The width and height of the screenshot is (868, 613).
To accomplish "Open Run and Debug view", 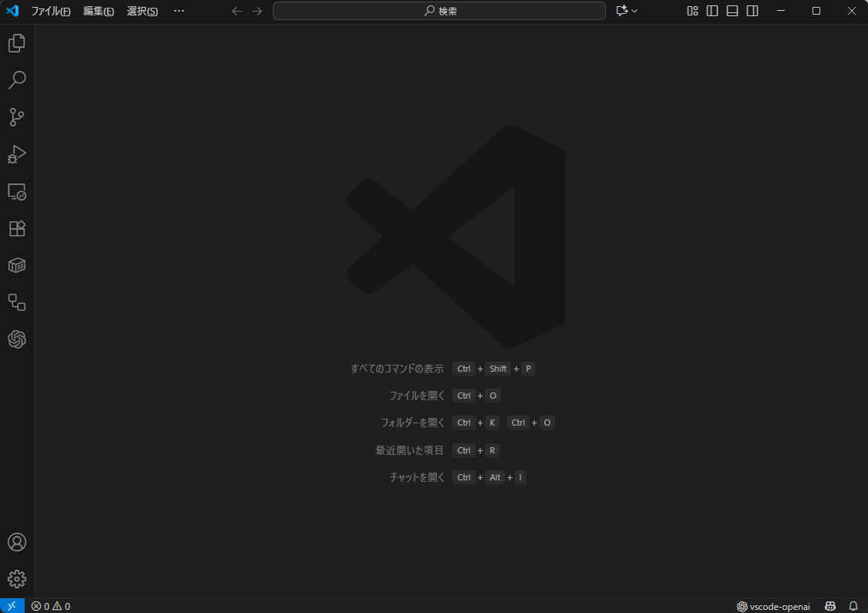I will 17,154.
